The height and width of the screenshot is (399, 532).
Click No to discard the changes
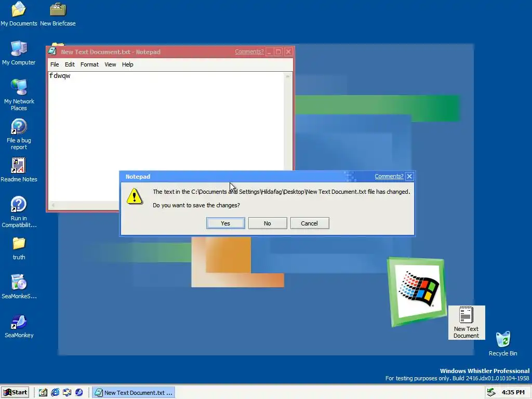(268, 223)
